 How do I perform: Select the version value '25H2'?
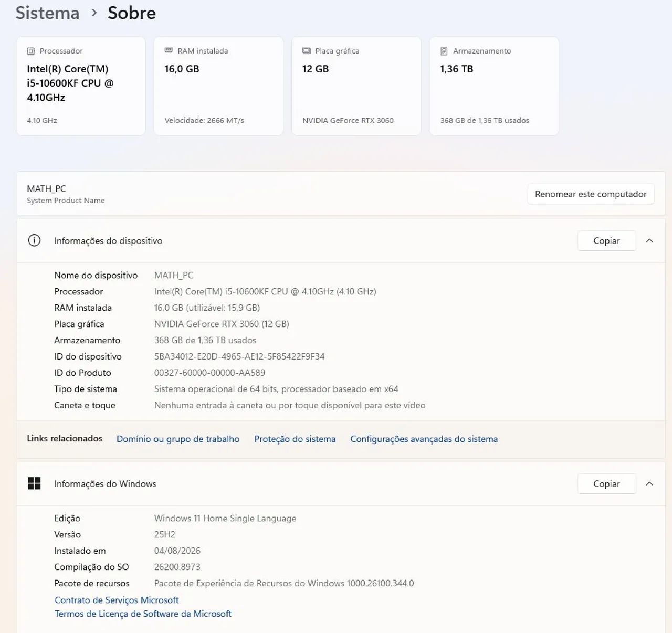click(x=165, y=534)
